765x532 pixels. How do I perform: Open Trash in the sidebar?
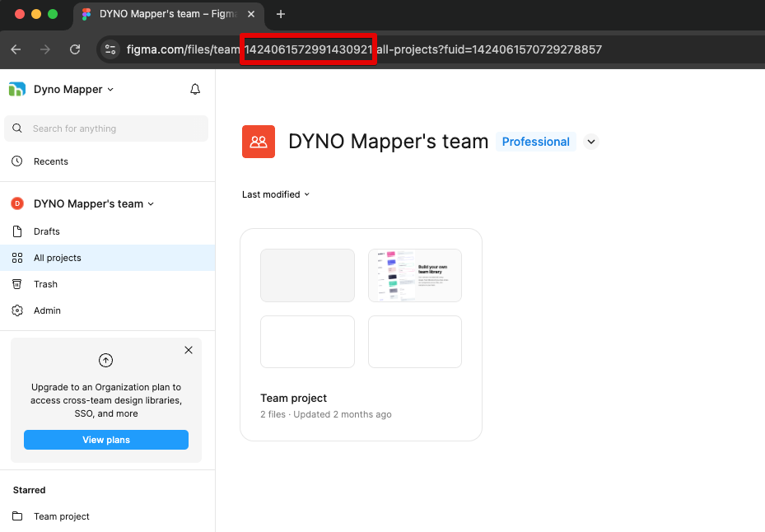point(45,284)
